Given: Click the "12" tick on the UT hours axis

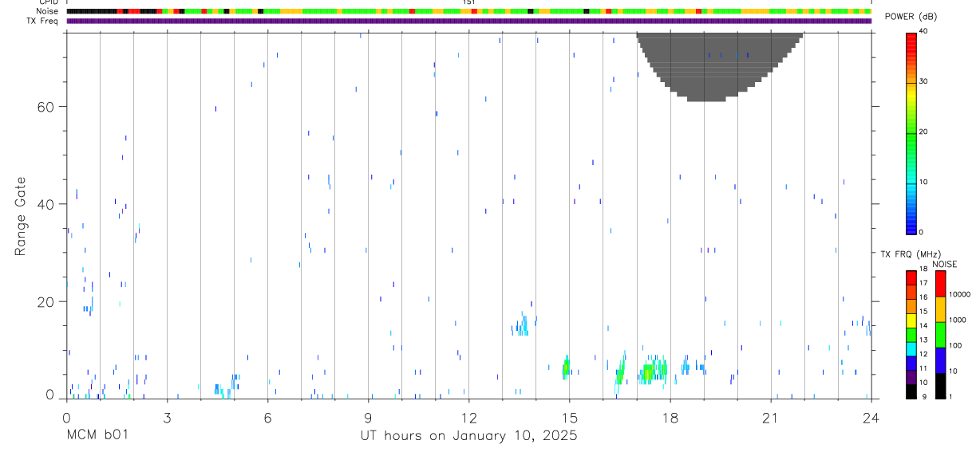Looking at the screenshot, I should (468, 418).
